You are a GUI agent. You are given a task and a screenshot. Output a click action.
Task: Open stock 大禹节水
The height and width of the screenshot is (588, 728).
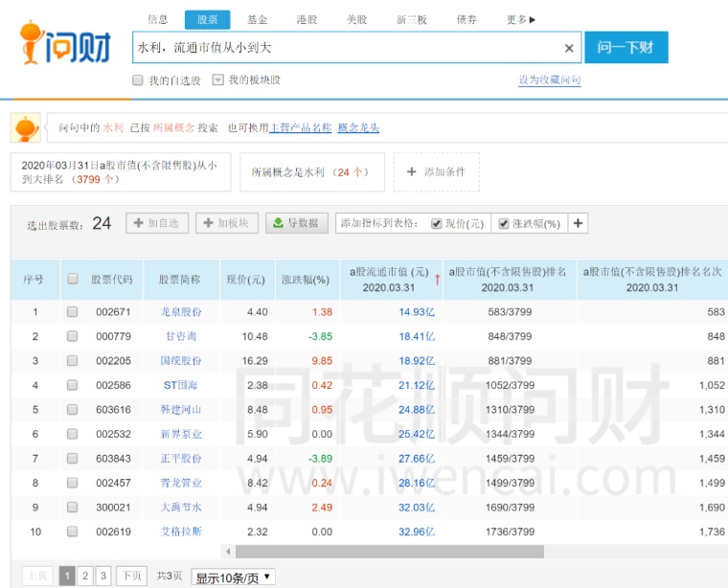[181, 508]
